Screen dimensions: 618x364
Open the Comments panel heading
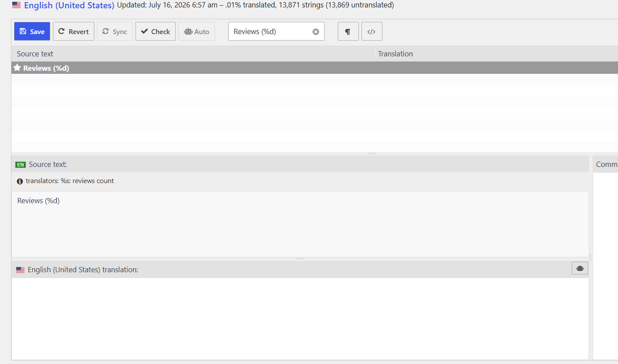point(606,164)
